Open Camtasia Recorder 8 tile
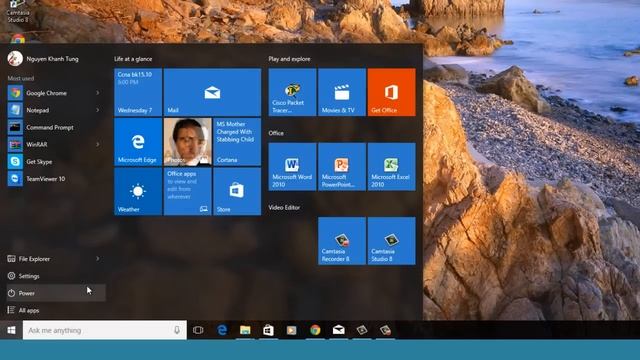This screenshot has height=360, width=640. [342, 241]
